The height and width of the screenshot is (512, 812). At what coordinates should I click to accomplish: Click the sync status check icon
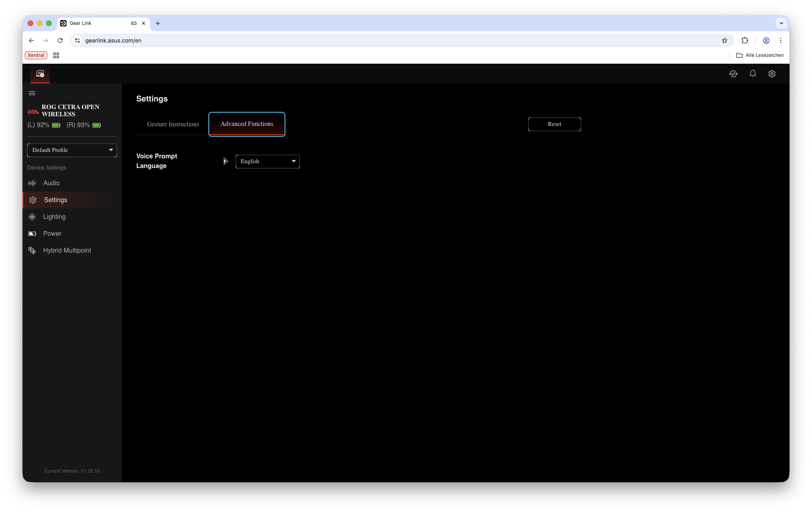pos(733,74)
